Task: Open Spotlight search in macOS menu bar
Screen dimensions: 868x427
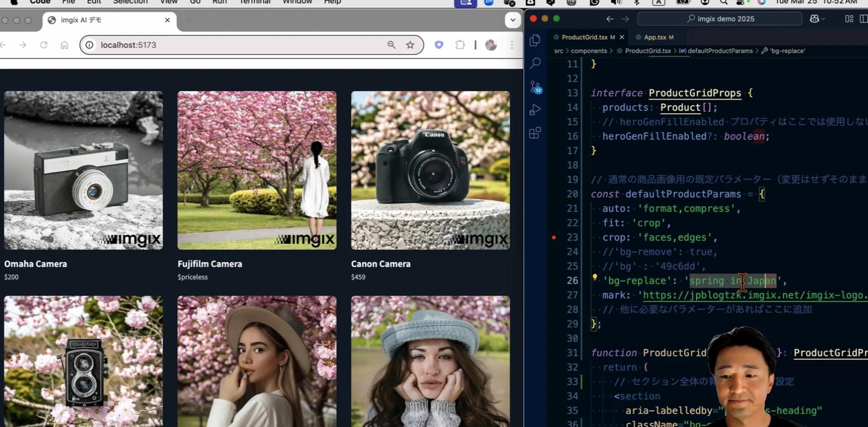Action: 724,2
